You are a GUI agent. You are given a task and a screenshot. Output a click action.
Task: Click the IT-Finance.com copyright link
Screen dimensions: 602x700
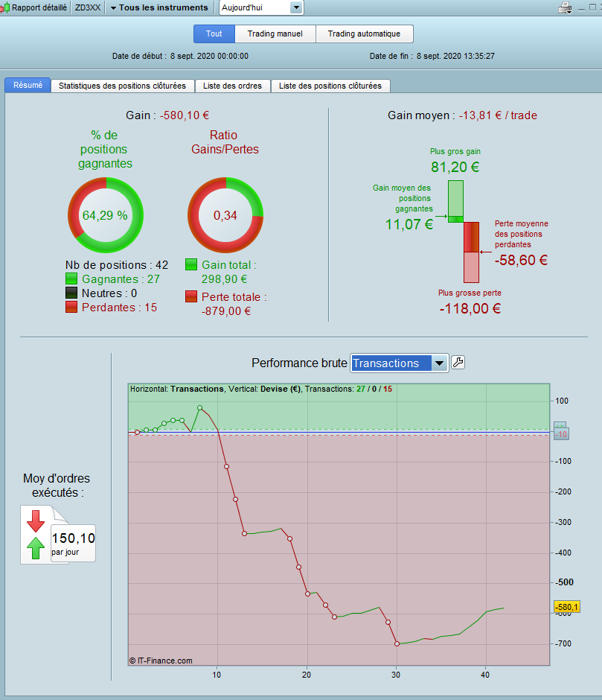(x=161, y=661)
